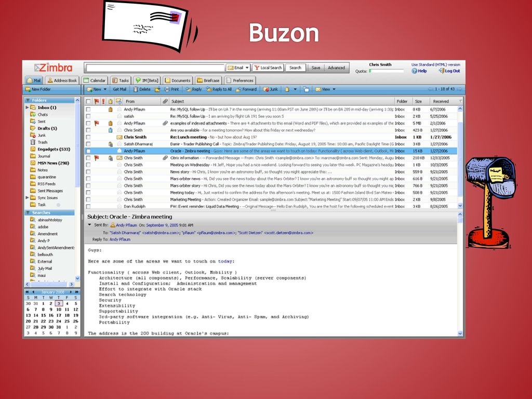Forward the selected email
This screenshot has height=399, width=532.
[246, 89]
